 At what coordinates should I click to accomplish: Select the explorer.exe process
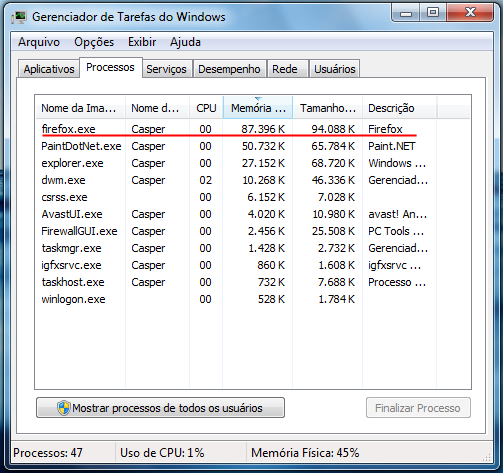[253, 163]
